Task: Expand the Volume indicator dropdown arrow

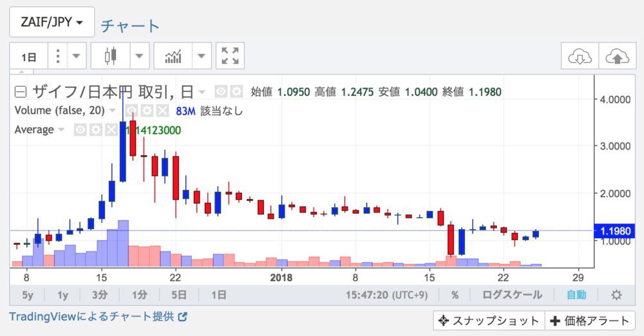Action: pos(112,111)
